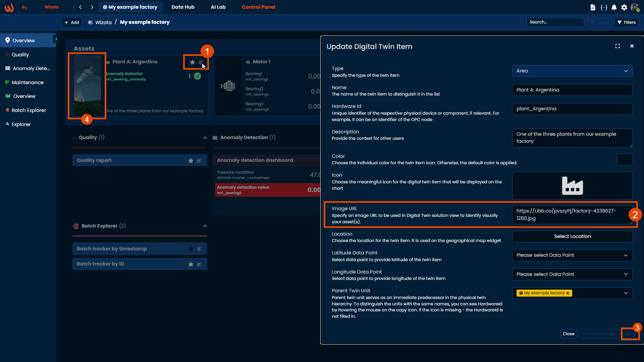Click the factory icon picker

tap(572, 186)
